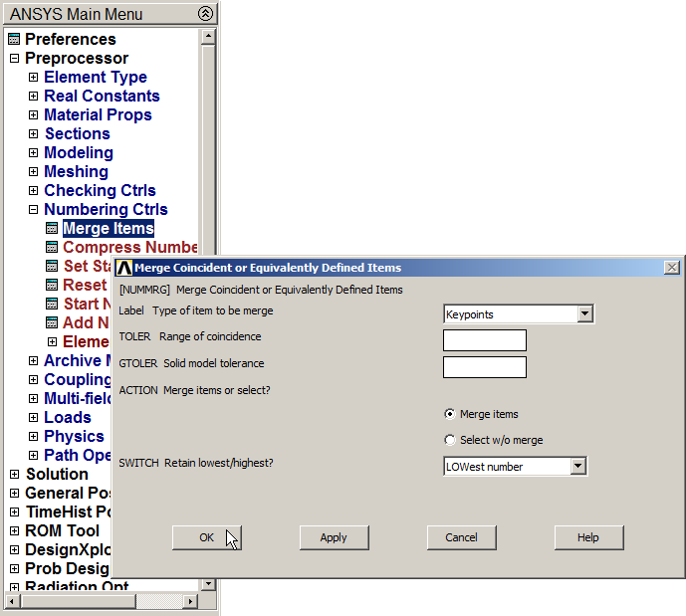Collapse the ANSYS Main Menu panel icon
Screen dimensions: 686x616
point(205,14)
